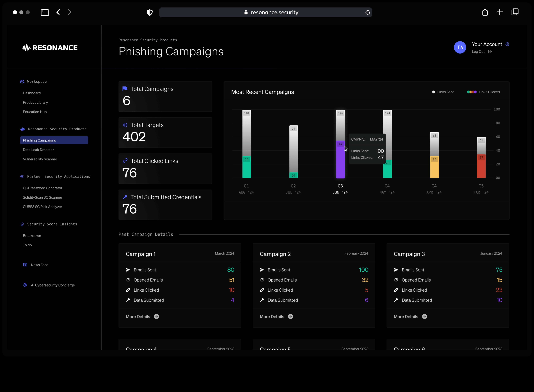Open a new tab with plus icon
This screenshot has width=534, height=392.
point(500,12)
